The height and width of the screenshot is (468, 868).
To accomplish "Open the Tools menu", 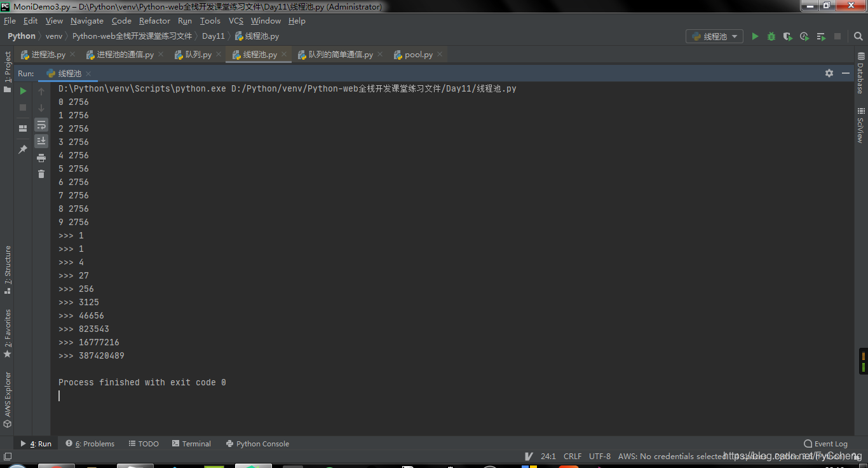I will [x=210, y=21].
